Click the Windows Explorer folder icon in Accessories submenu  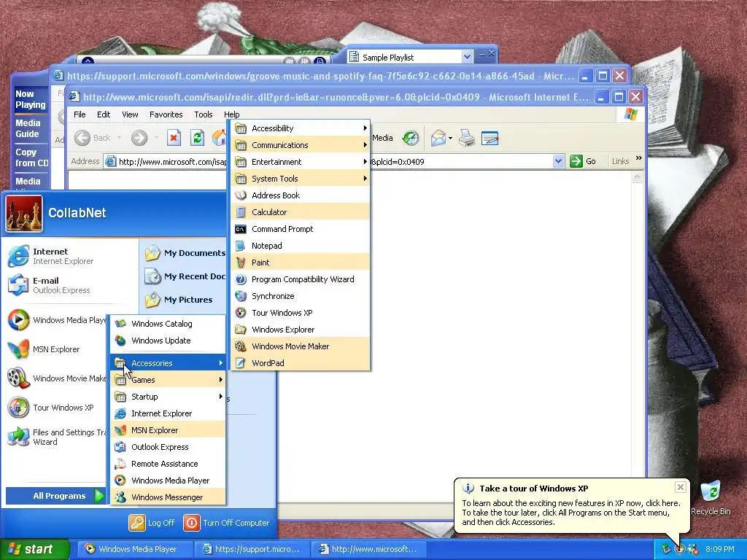coord(241,330)
